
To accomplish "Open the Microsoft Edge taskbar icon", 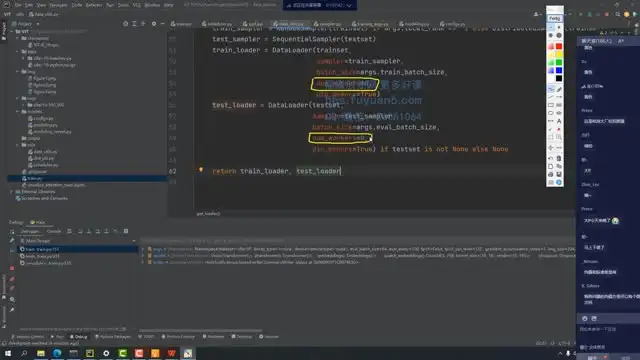I will click(x=57, y=353).
